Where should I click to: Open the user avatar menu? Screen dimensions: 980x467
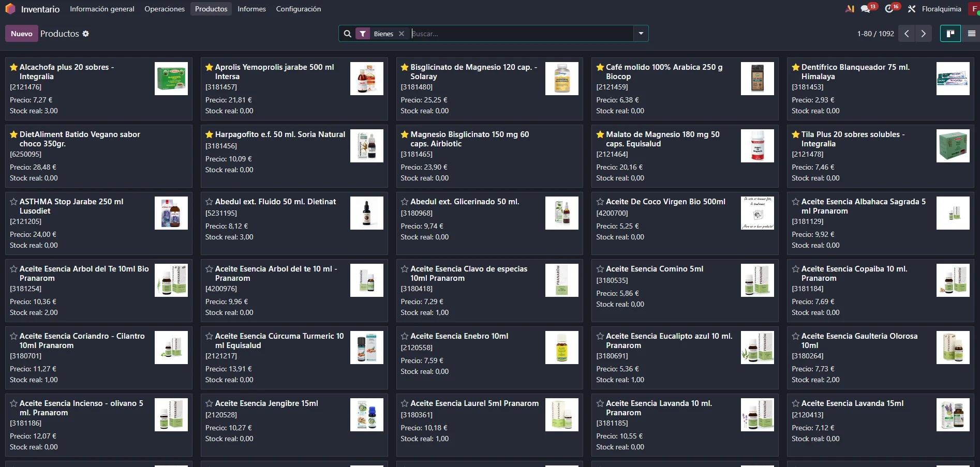974,9
